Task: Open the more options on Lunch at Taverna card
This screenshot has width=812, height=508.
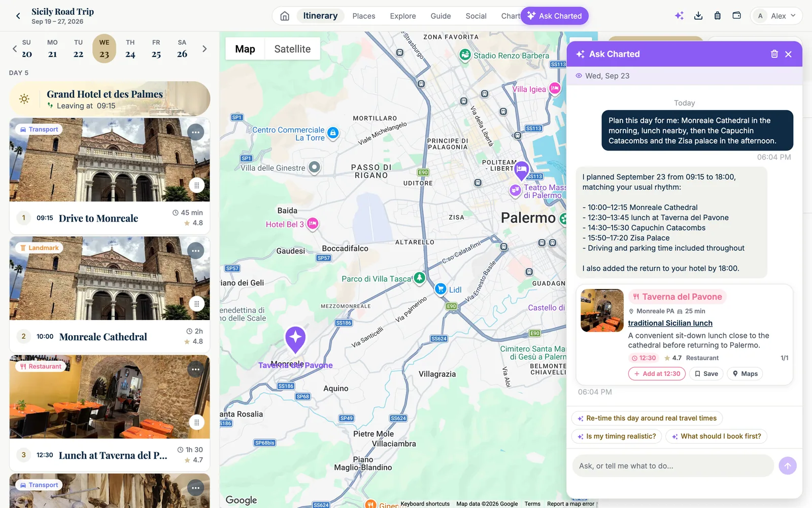Action: point(196,369)
